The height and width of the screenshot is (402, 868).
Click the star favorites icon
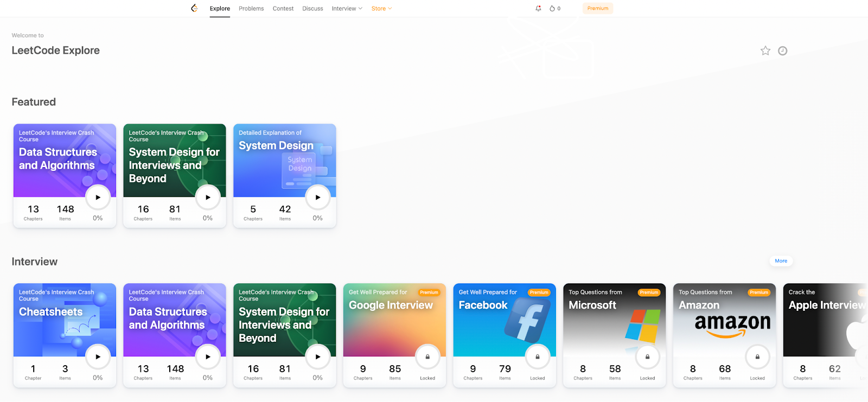(765, 50)
